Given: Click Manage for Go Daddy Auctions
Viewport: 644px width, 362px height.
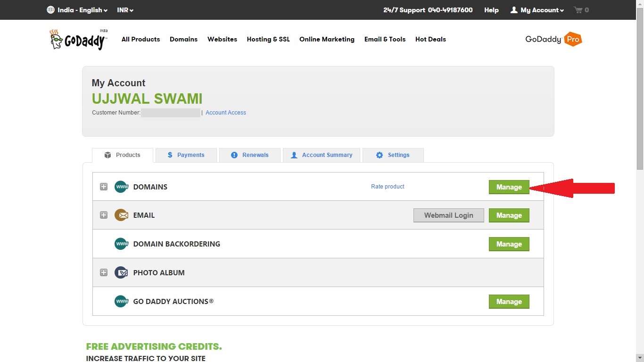Looking at the screenshot, I should (509, 302).
